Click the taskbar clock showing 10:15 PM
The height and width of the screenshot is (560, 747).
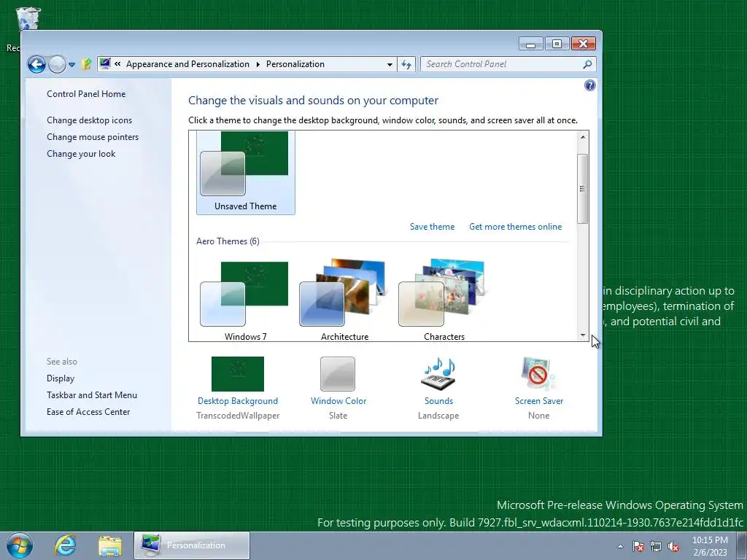pos(710,546)
